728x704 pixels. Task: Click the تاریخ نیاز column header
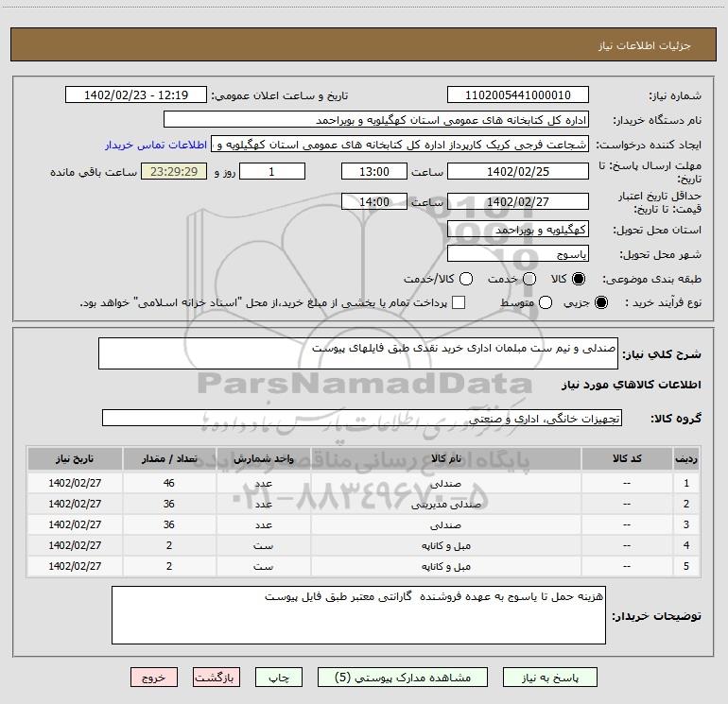point(75,459)
